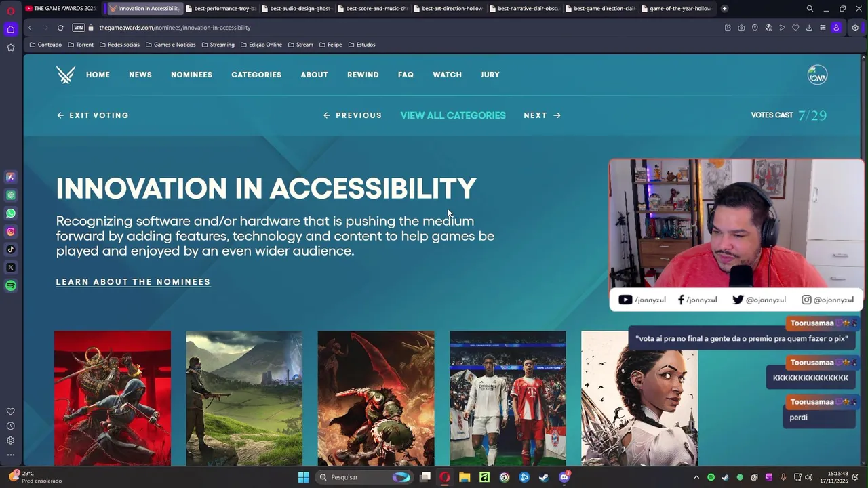The image size is (868, 488).
Task: Open the Opera main menu icon
Action: coord(10,10)
